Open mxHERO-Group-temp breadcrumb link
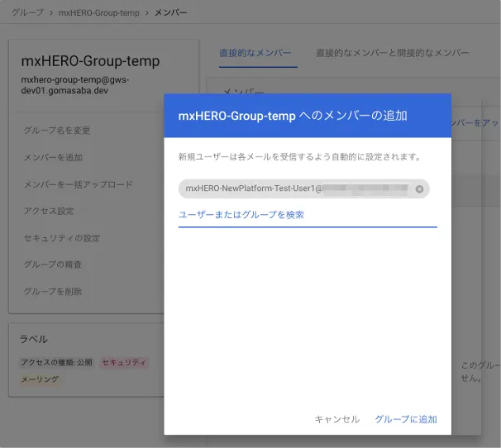This screenshot has height=448, width=501. tap(98, 13)
